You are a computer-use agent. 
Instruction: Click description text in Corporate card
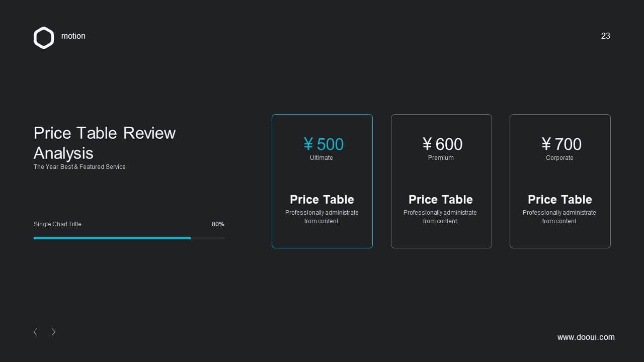tap(559, 217)
